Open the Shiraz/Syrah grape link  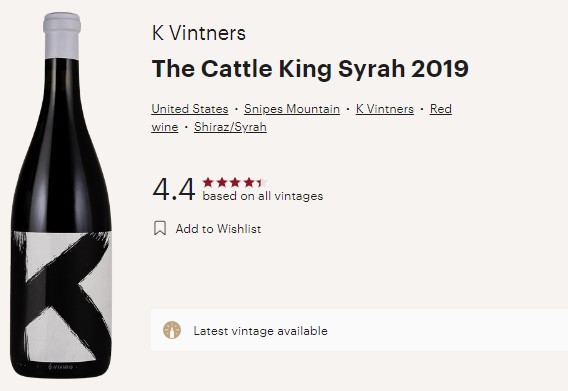230,127
